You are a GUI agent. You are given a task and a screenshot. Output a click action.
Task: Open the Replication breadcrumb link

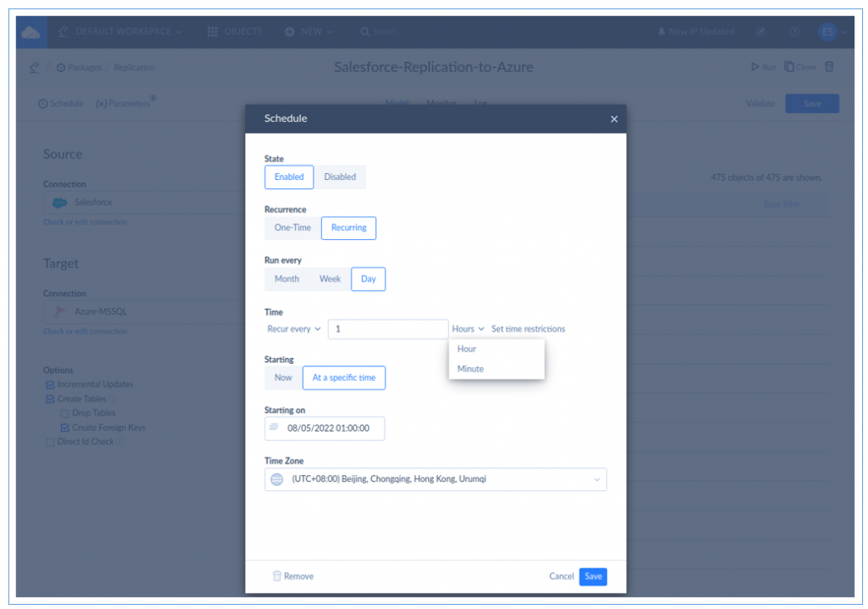tap(134, 68)
